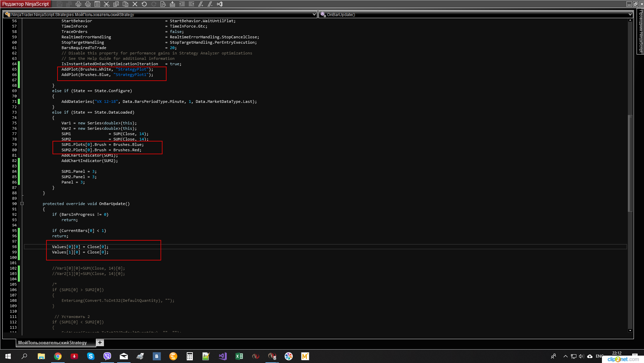
Task: Open Find and Replace from the toolbar
Action: (x=163, y=4)
